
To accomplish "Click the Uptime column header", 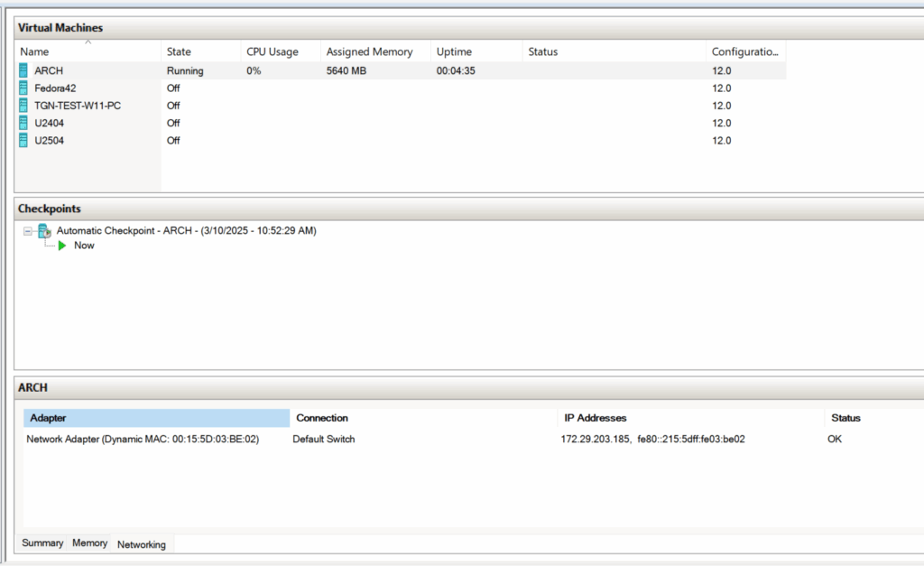I will [453, 52].
